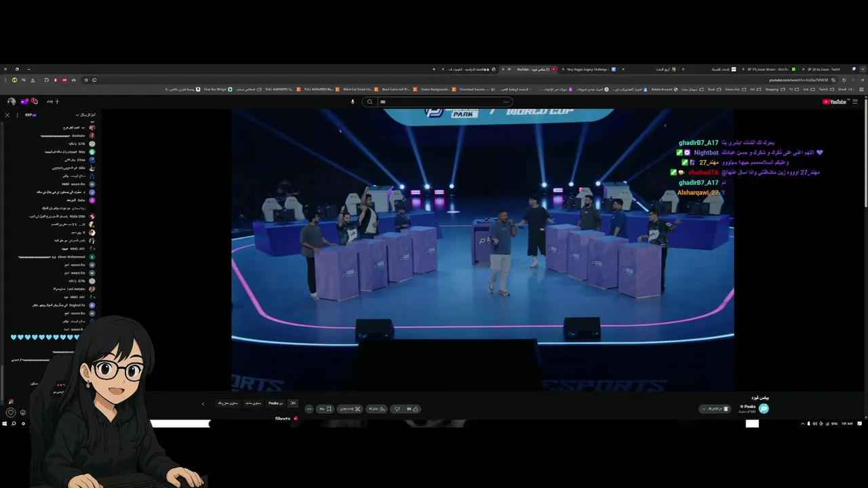Go forward in browser history

coord(853,80)
